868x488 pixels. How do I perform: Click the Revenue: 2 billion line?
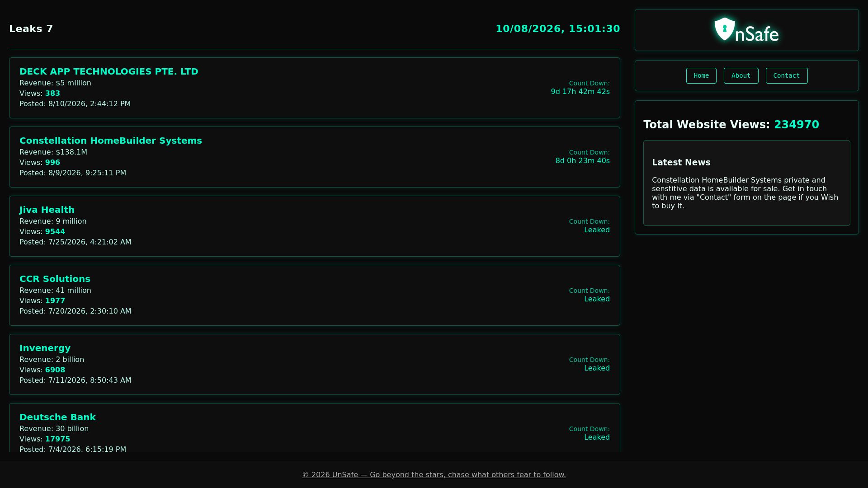pyautogui.click(x=52, y=360)
